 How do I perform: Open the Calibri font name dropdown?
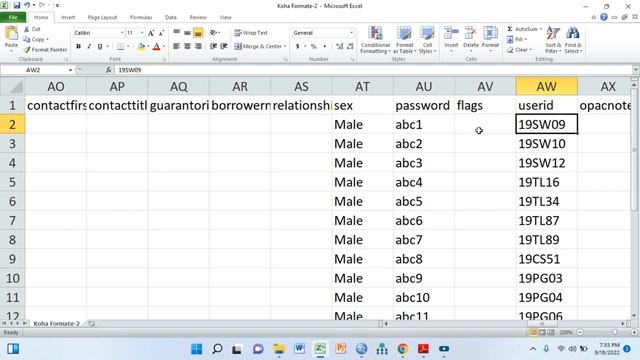[x=122, y=33]
